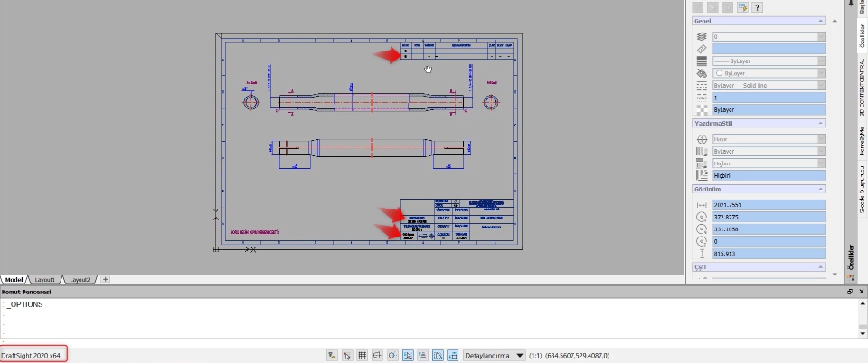Click the line scale field showing 1

pyautogui.click(x=769, y=98)
